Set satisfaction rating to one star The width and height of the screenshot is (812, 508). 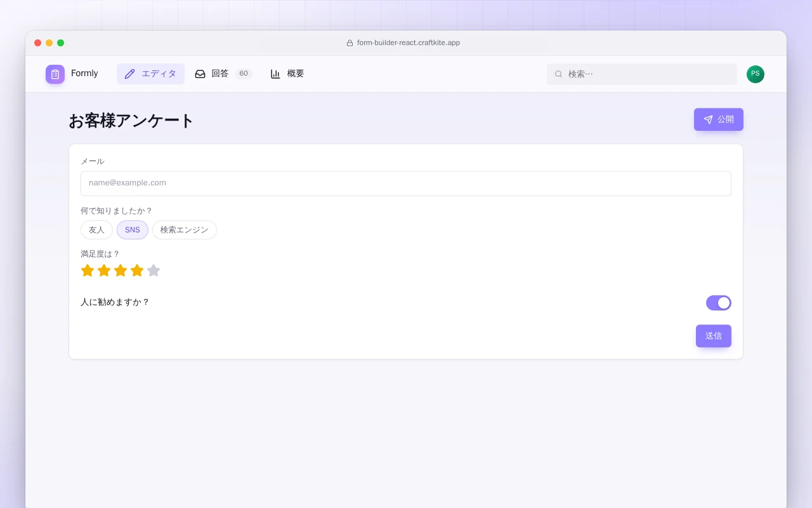click(x=88, y=271)
